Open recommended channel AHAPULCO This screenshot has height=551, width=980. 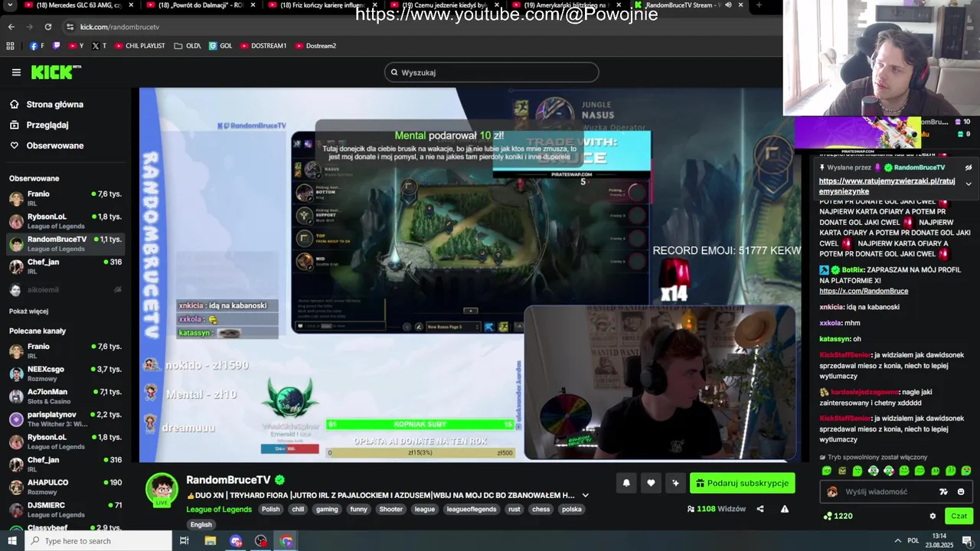point(65,487)
